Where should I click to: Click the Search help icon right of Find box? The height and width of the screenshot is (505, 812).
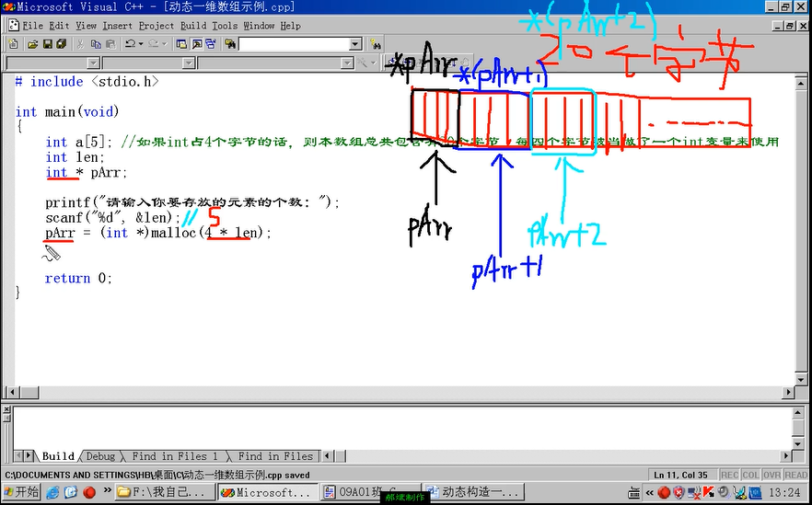(x=376, y=44)
